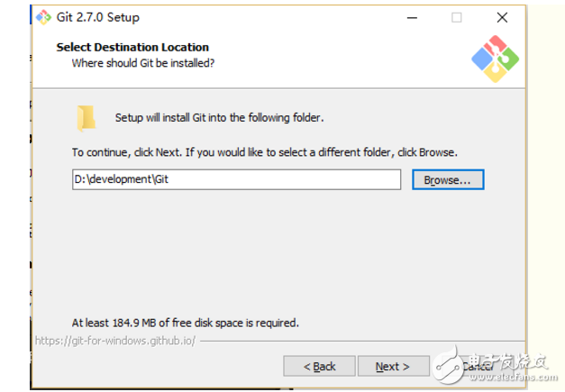Open the git-for-windows.github.io link
565x392 pixels.
[114, 342]
